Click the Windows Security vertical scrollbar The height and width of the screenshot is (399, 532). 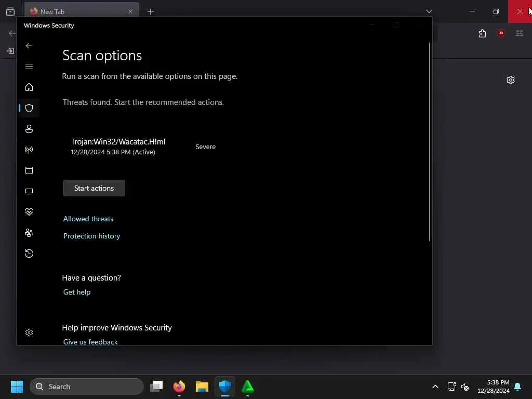point(430,142)
